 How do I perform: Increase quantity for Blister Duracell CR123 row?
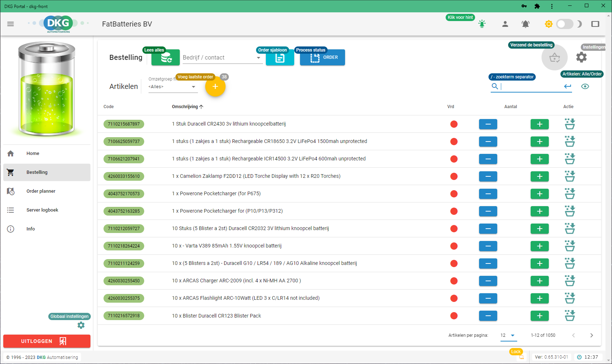coord(540,316)
